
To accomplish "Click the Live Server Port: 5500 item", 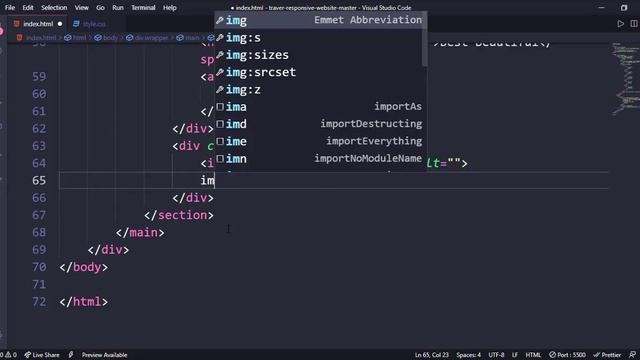I will 567,355.
